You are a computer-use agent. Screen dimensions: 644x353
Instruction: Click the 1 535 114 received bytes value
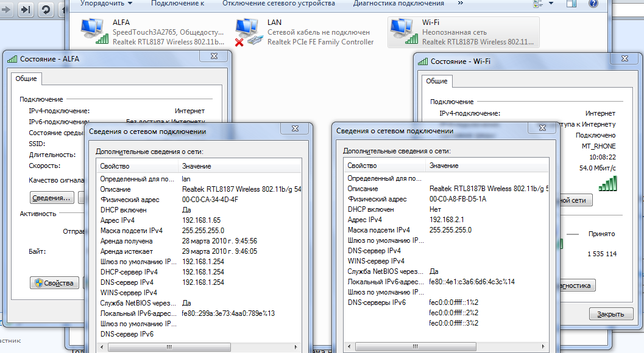click(602, 254)
